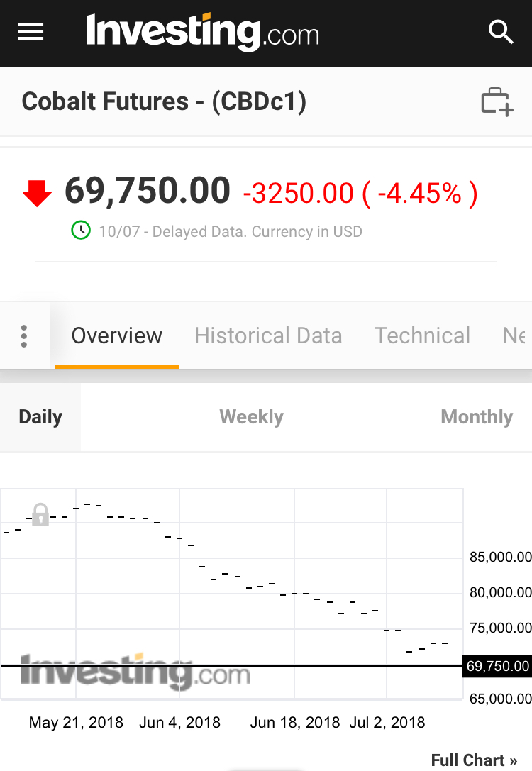Add Cobalt Futures to portfolio icon
The image size is (532, 771).
pos(497,102)
